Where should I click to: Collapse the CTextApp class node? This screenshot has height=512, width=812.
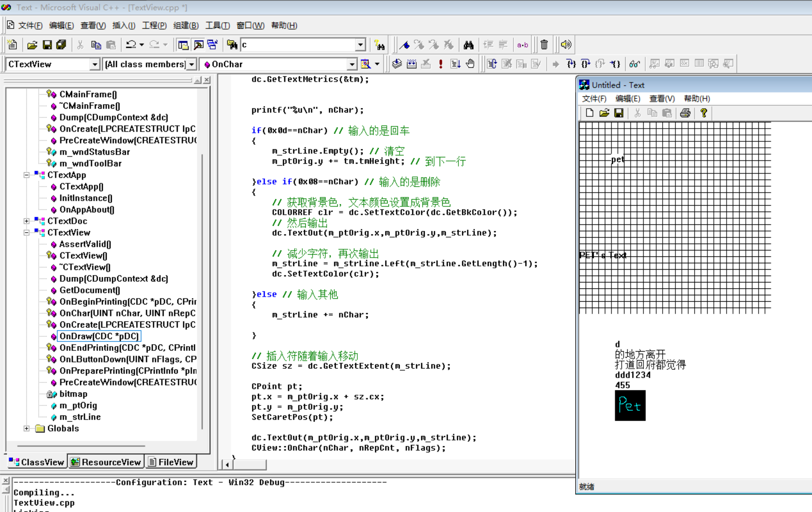[x=26, y=175]
